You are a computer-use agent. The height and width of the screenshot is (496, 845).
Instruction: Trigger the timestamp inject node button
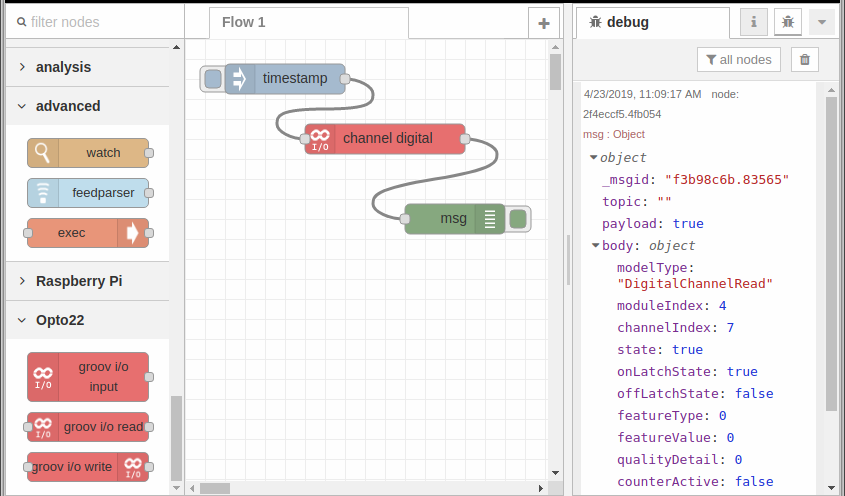point(213,79)
